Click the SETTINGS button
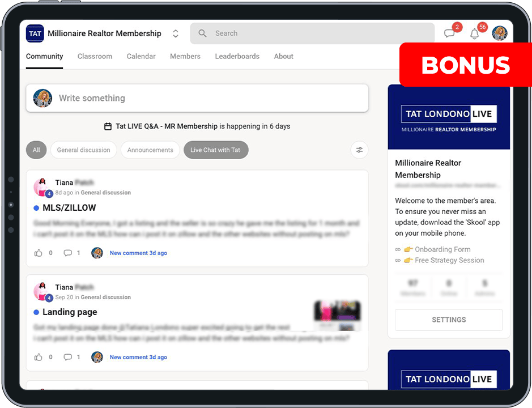The height and width of the screenshot is (408, 532). tap(449, 320)
